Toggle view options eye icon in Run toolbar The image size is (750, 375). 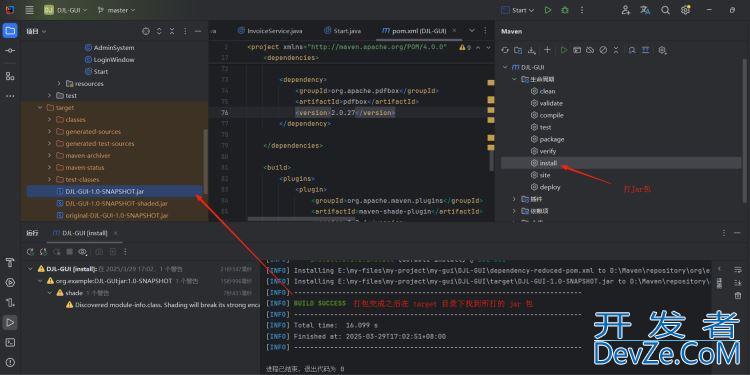83,252
